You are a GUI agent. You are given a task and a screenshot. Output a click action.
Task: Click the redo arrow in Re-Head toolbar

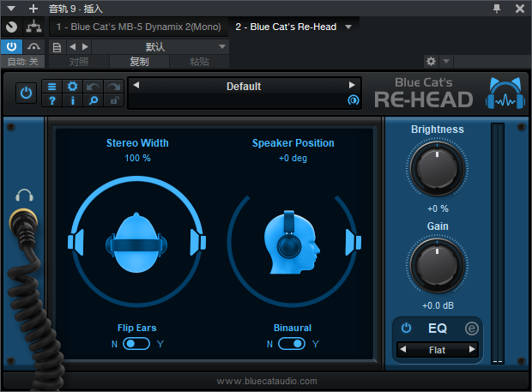pyautogui.click(x=113, y=87)
